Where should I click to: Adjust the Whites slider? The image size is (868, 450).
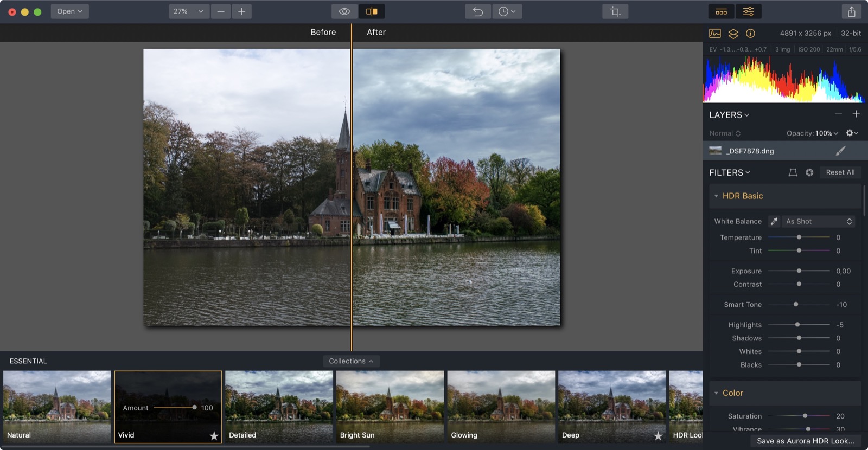(x=799, y=351)
